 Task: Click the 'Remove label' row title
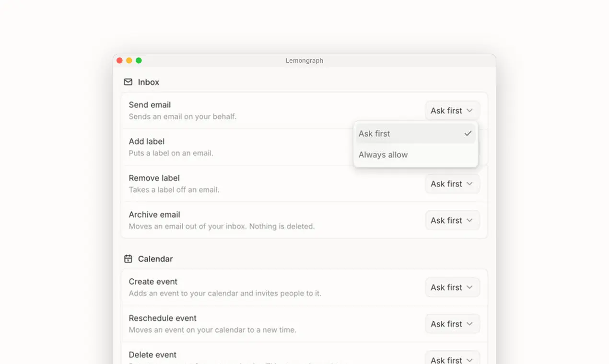154,178
